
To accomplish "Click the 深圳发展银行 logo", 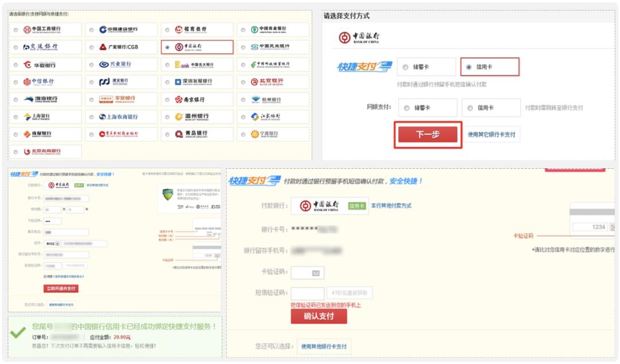I will click(x=194, y=82).
